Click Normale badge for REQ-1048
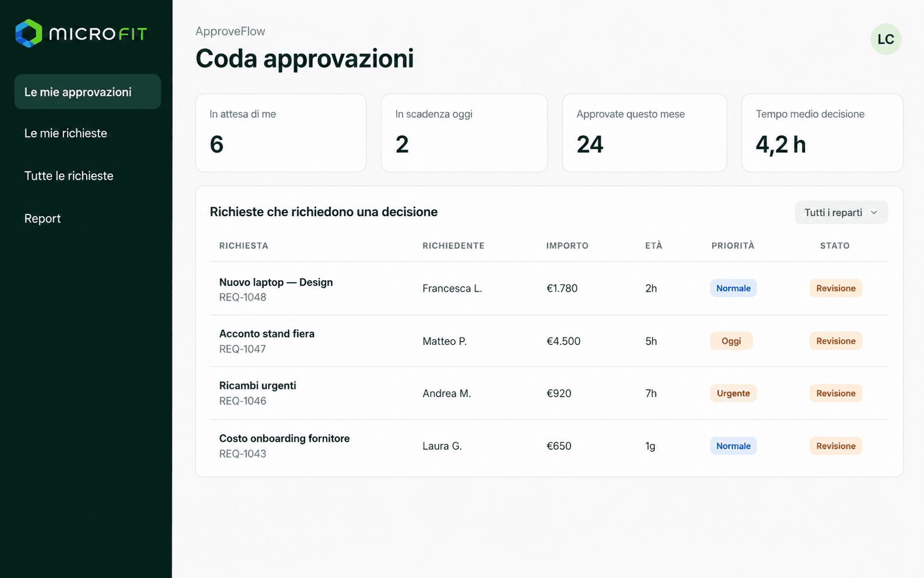This screenshot has height=578, width=924. (x=733, y=288)
